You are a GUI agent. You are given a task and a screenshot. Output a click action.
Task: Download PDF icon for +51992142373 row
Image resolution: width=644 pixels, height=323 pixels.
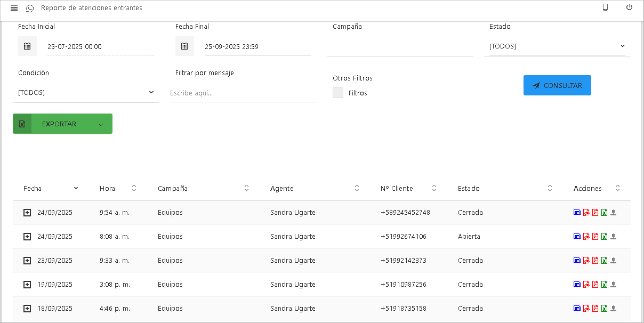pos(595,261)
